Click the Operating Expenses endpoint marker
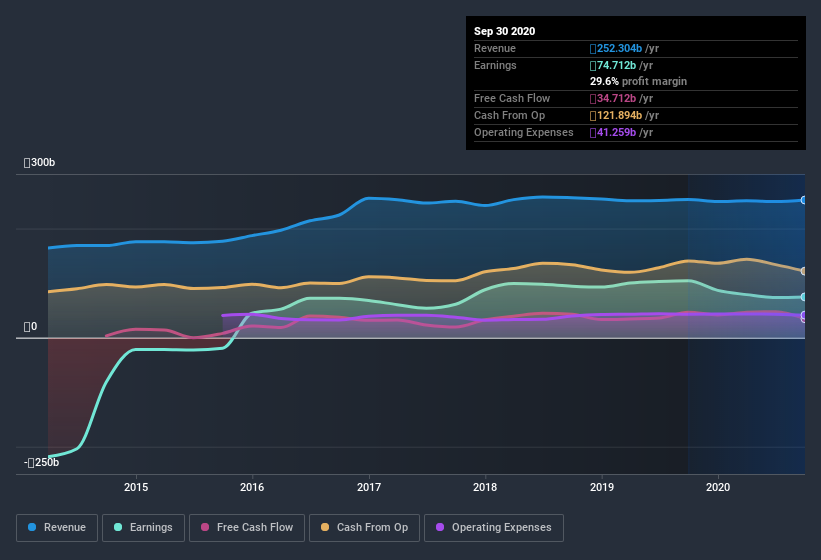Viewport: 821px width, 560px height. (x=804, y=315)
